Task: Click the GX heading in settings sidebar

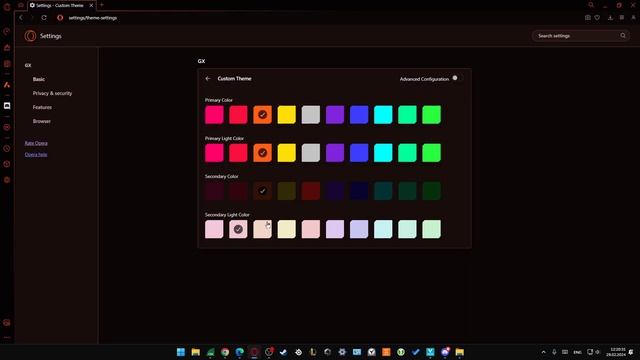Action: coord(28,65)
